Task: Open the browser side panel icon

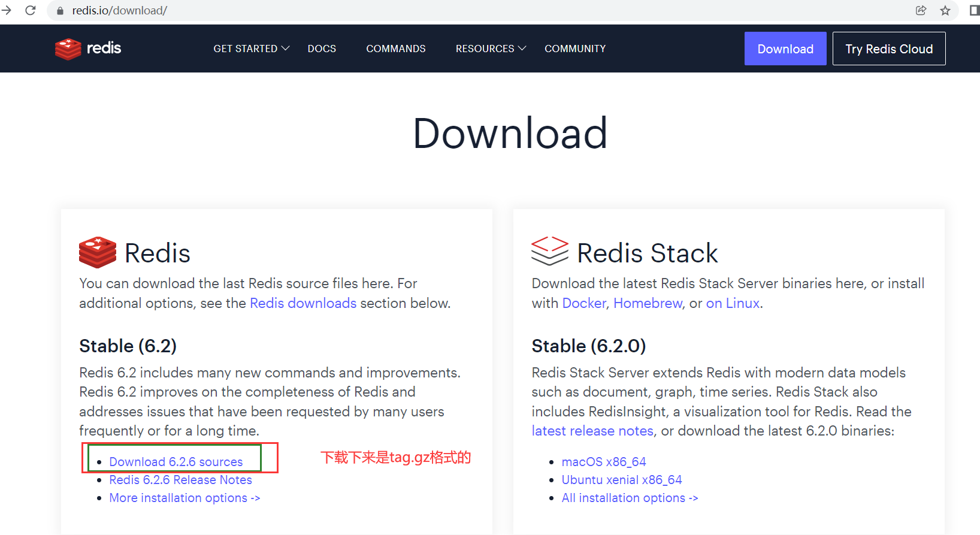Action: (x=974, y=10)
